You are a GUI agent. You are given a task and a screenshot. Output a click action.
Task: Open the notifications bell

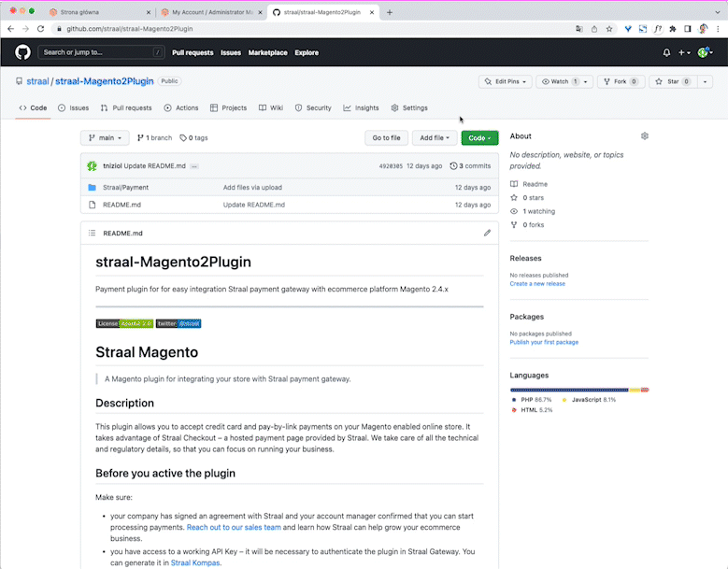click(x=666, y=52)
